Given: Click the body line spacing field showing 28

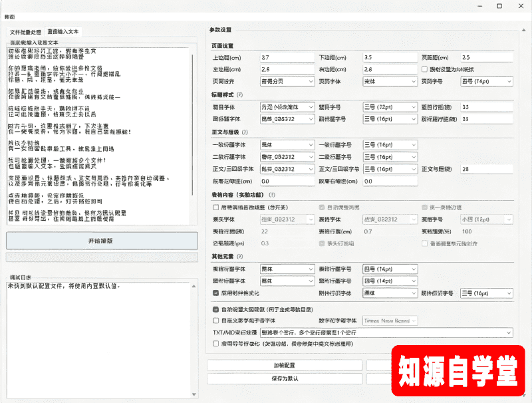Looking at the screenshot, I should click(487, 169).
